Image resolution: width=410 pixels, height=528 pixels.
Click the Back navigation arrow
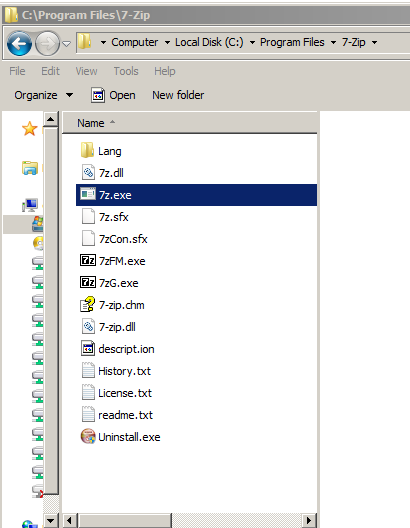[x=19, y=43]
